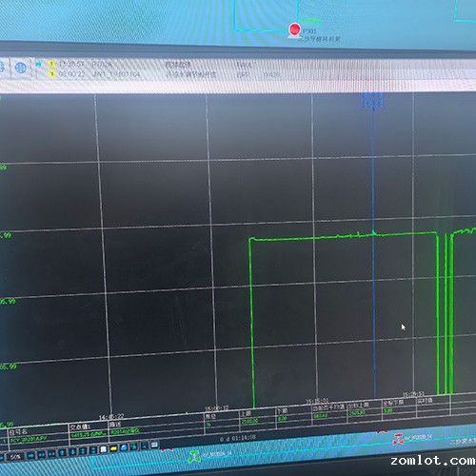
Task: Click the horizontal compress arrows button
Action: [x=52, y=454]
